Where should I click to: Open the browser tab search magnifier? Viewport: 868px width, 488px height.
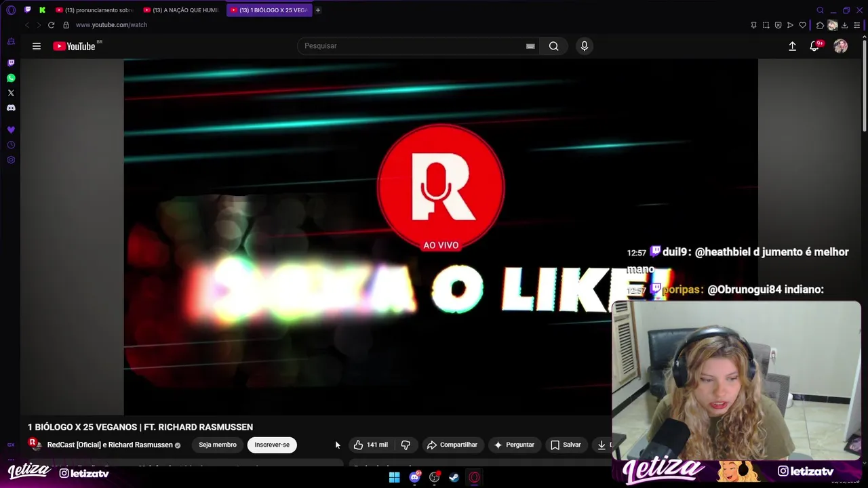820,10
